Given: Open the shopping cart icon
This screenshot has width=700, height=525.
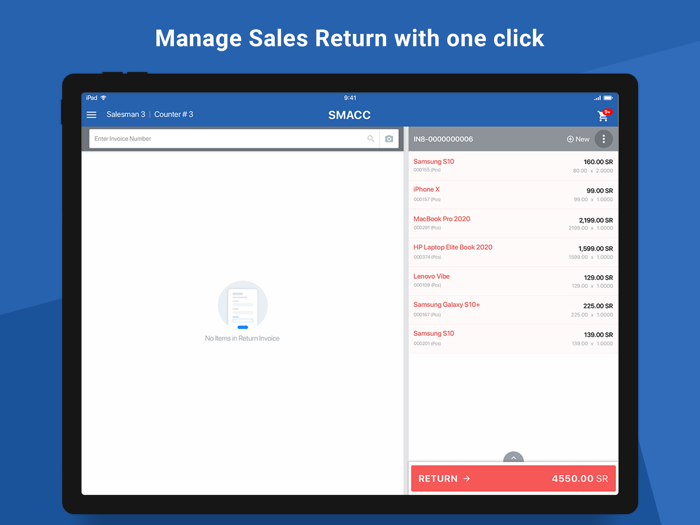Looking at the screenshot, I should pyautogui.click(x=604, y=115).
